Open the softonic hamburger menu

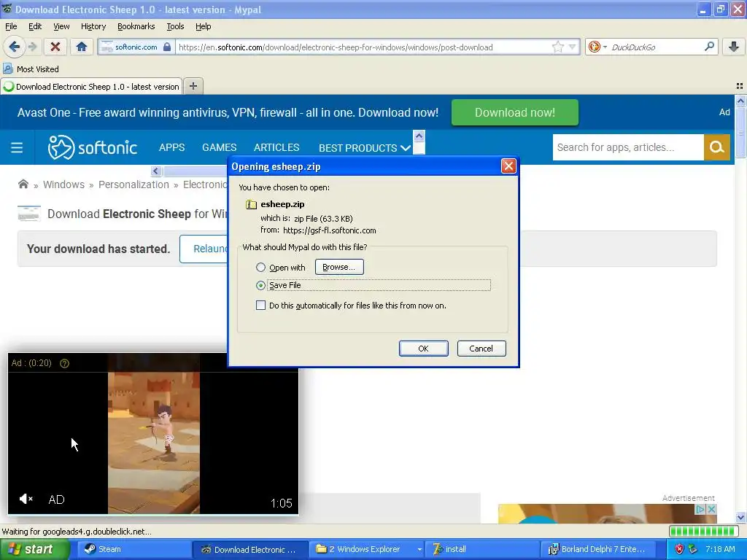[17, 147]
